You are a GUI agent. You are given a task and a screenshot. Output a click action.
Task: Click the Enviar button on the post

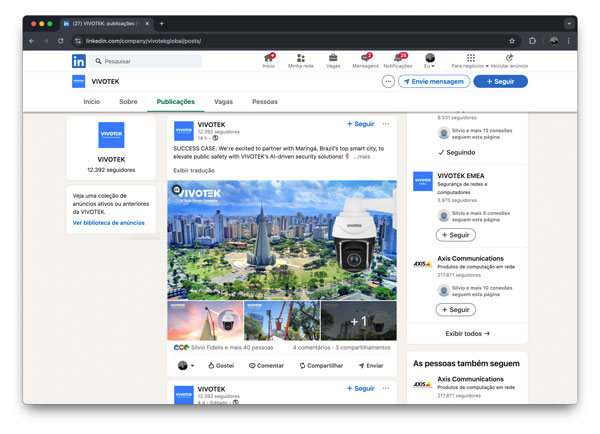click(x=371, y=365)
